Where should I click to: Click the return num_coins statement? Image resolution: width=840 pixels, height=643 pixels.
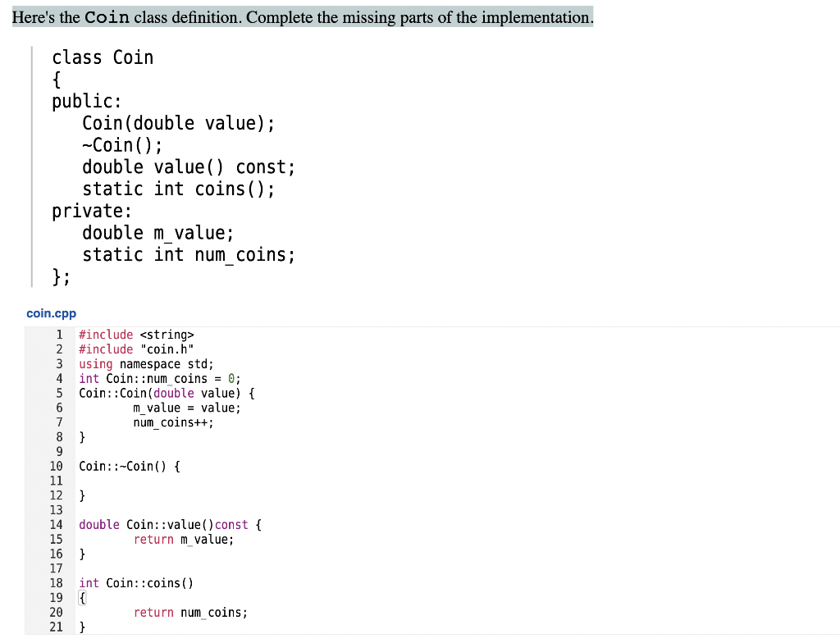pos(190,612)
